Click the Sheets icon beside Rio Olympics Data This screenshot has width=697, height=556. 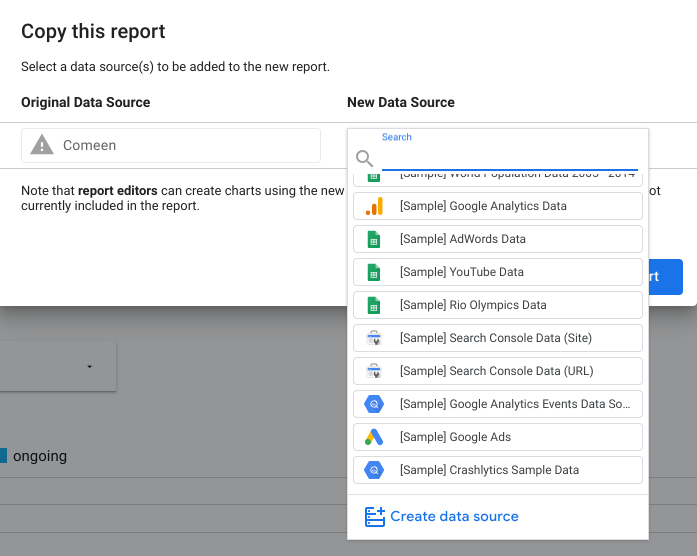point(374,305)
